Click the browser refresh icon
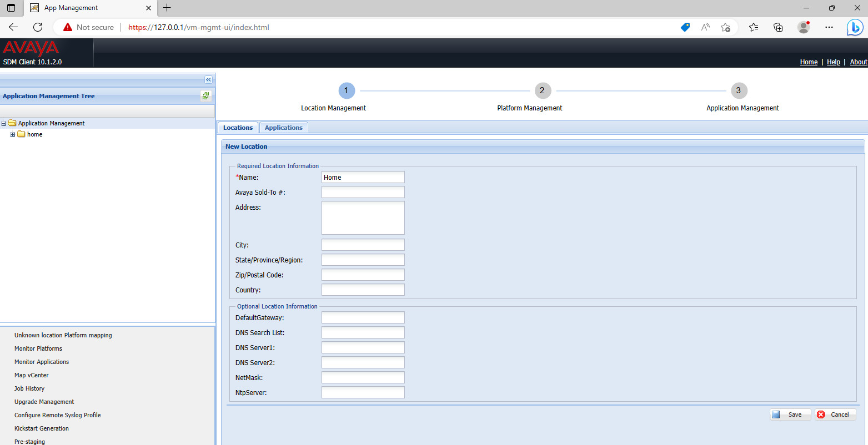868x445 pixels. coord(38,27)
